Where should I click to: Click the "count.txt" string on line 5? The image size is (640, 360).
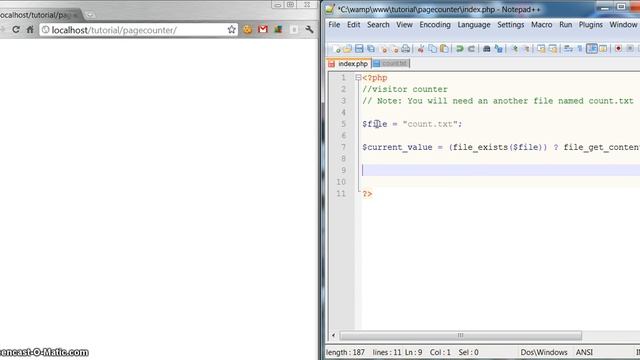[x=430, y=124]
